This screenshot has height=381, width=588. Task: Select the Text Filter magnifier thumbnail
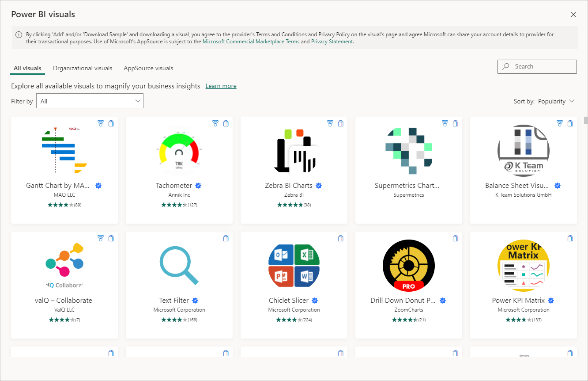179,265
